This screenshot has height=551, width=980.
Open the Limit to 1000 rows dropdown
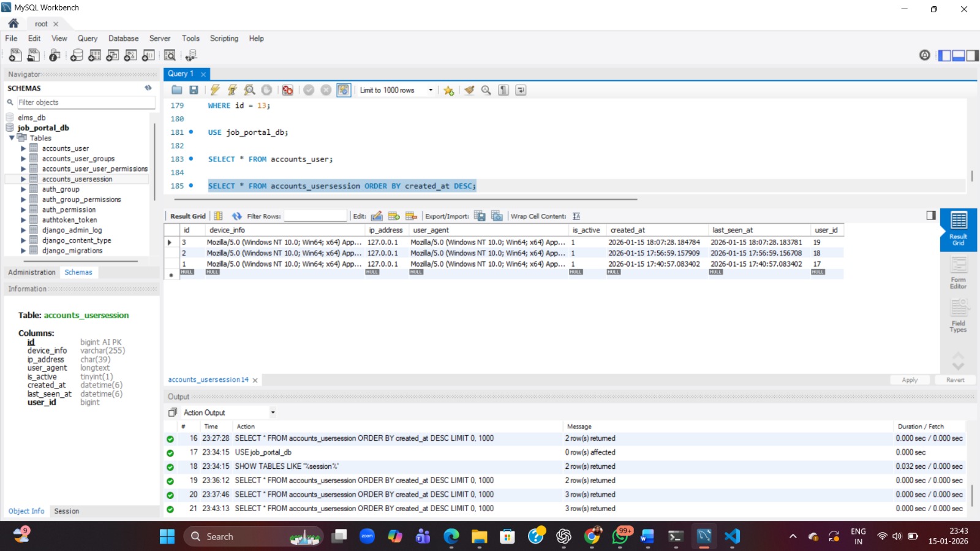(x=431, y=90)
